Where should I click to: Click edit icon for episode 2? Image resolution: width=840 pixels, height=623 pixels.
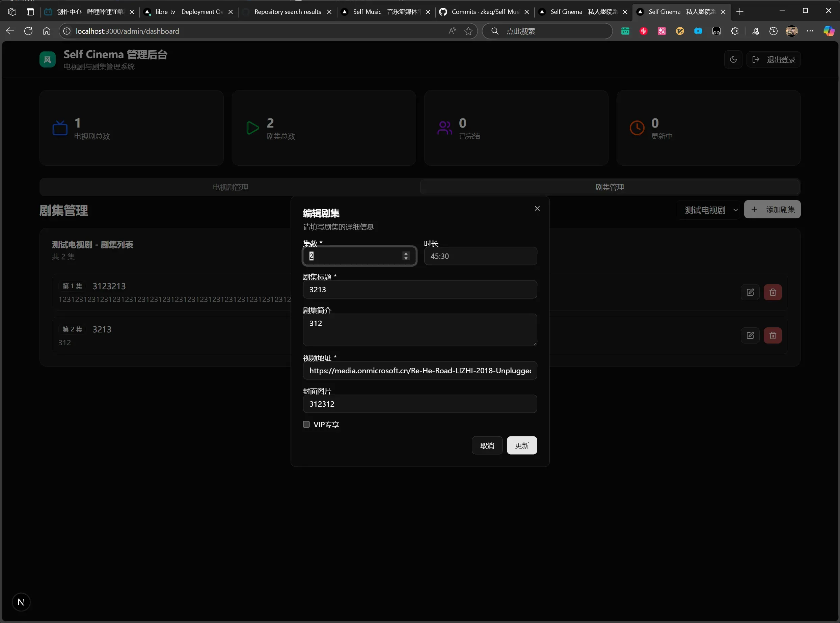750,335
